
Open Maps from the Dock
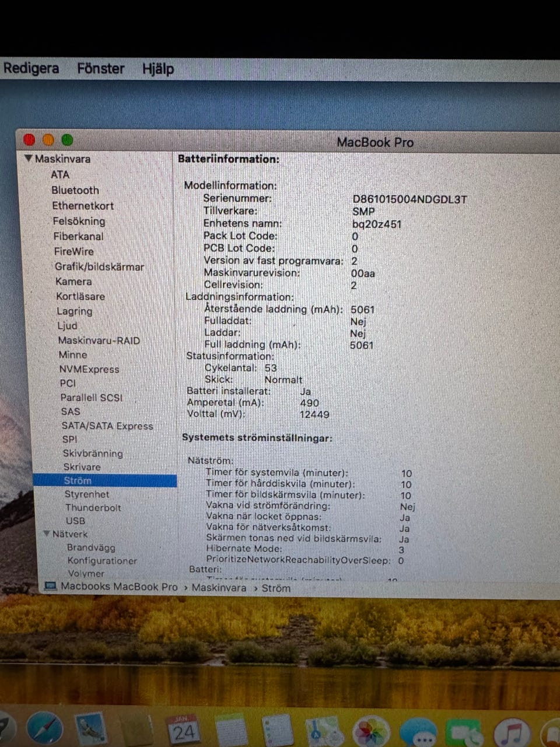324,732
